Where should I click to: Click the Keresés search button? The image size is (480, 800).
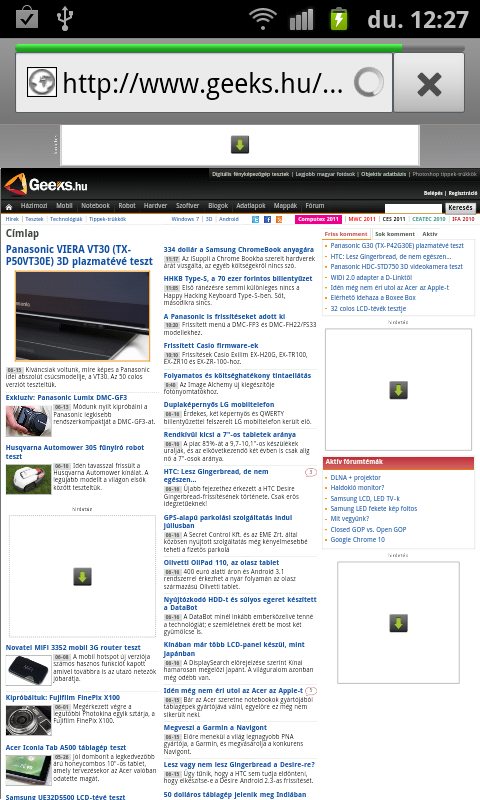point(461,208)
